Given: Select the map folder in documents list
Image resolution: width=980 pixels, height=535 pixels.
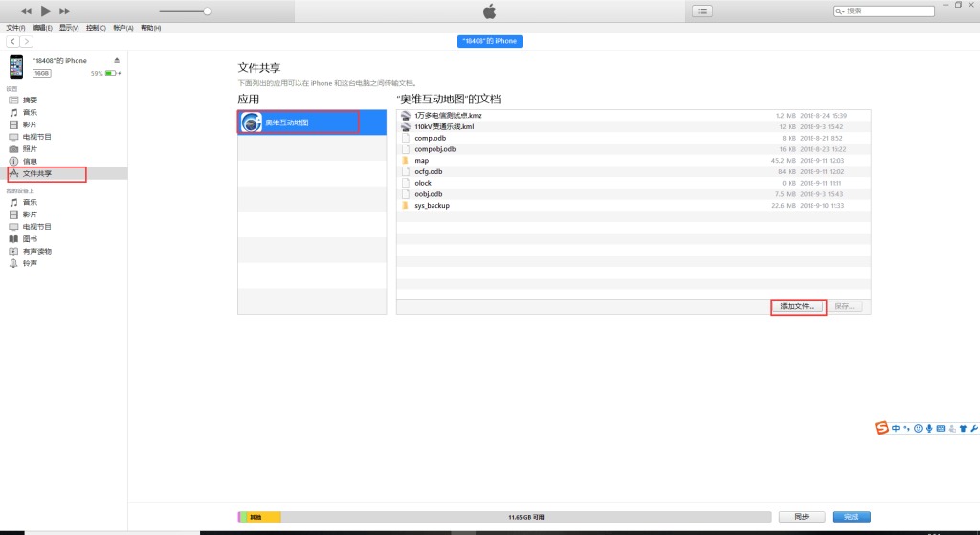Looking at the screenshot, I should tap(422, 161).
